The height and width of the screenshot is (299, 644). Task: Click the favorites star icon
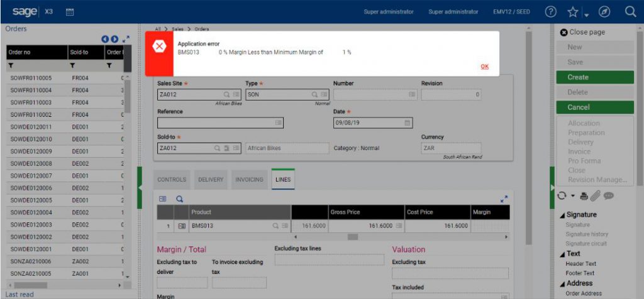[x=572, y=12]
